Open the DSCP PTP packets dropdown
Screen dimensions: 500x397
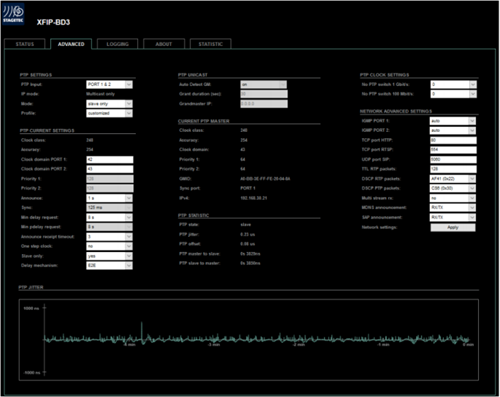pos(453,188)
